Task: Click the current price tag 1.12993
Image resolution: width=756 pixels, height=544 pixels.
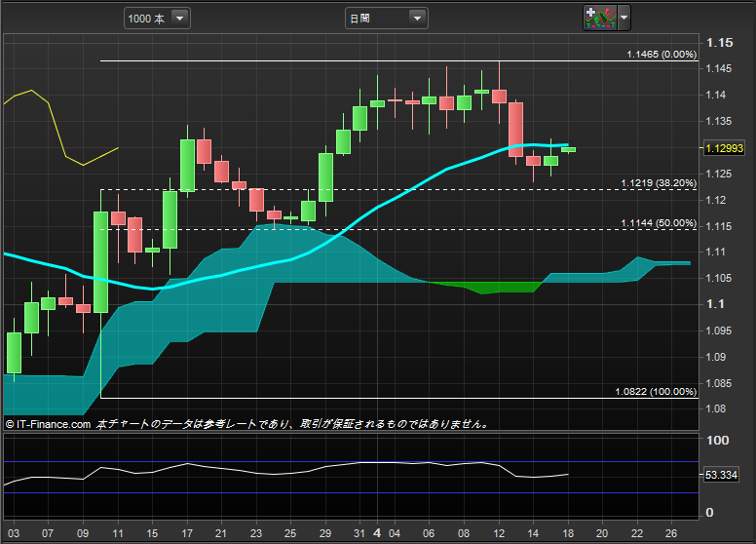Action: pyautogui.click(x=725, y=148)
